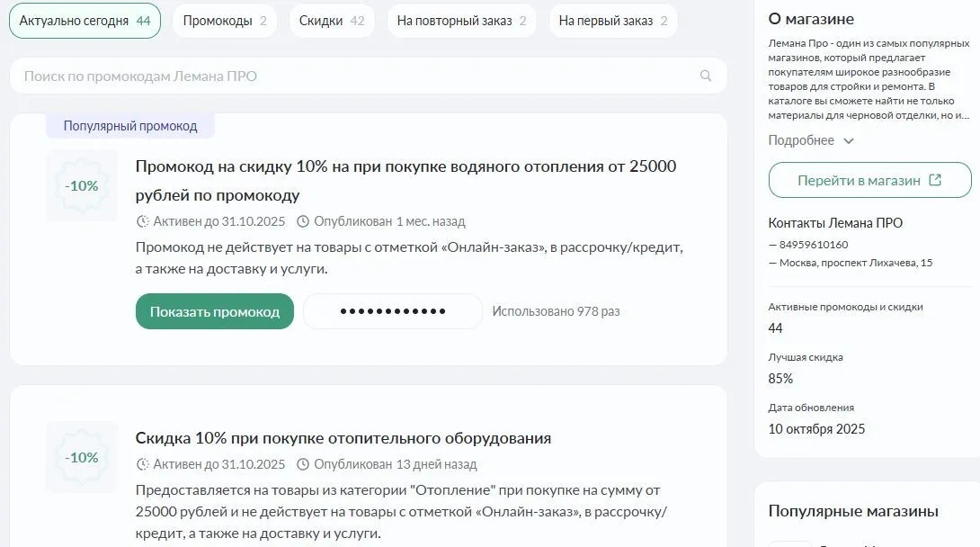The height and width of the screenshot is (547, 980).
Task: Click the store thumbnail under Популярные магазины
Action: point(789,543)
